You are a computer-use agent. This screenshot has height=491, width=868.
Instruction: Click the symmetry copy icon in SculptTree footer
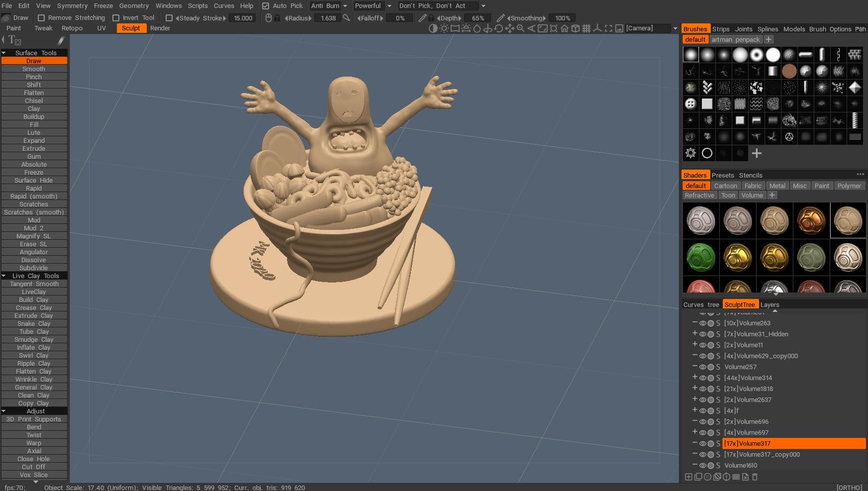pyautogui.click(x=726, y=477)
